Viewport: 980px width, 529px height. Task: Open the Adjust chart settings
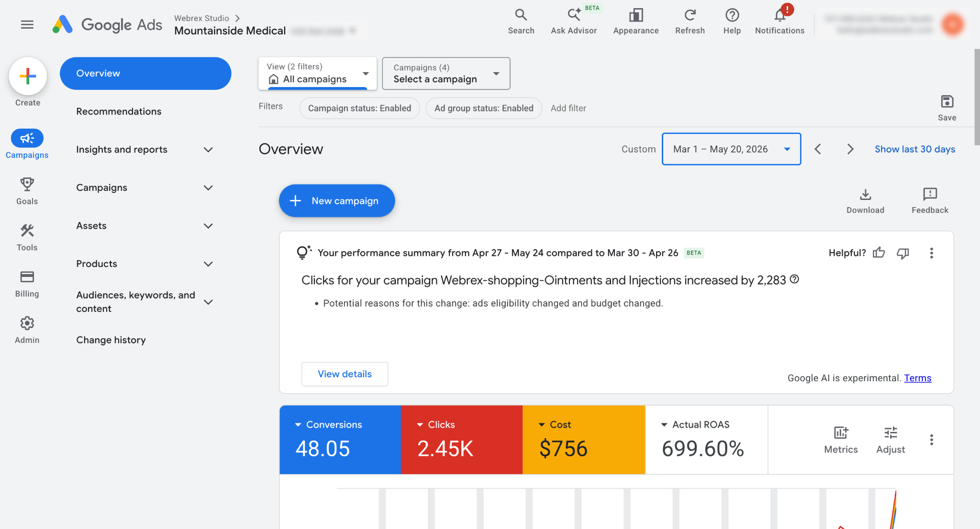tap(891, 440)
